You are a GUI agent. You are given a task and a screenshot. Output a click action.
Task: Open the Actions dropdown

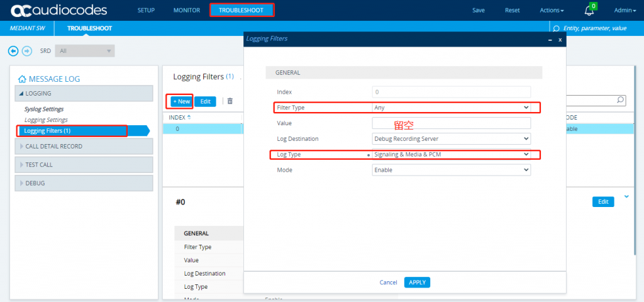coord(552,10)
